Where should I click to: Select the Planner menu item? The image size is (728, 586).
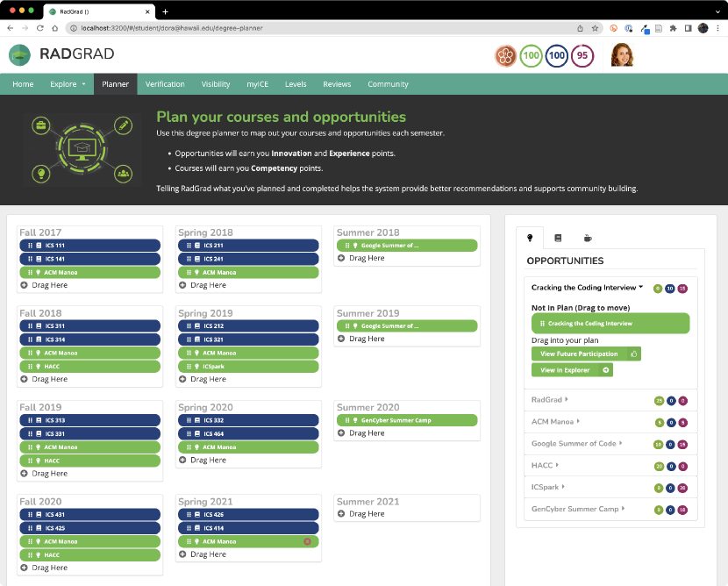[x=115, y=84]
